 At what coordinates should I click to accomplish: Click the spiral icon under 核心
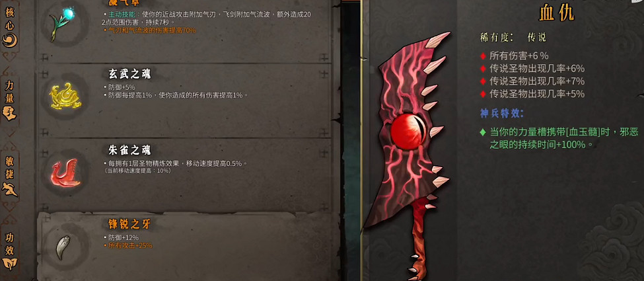pyautogui.click(x=9, y=40)
